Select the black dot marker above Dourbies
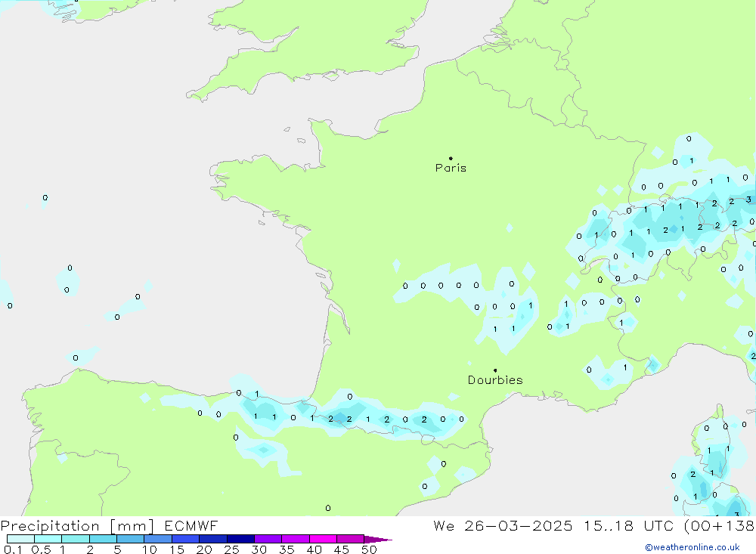Image resolution: width=756 pixels, height=554 pixels. (495, 370)
